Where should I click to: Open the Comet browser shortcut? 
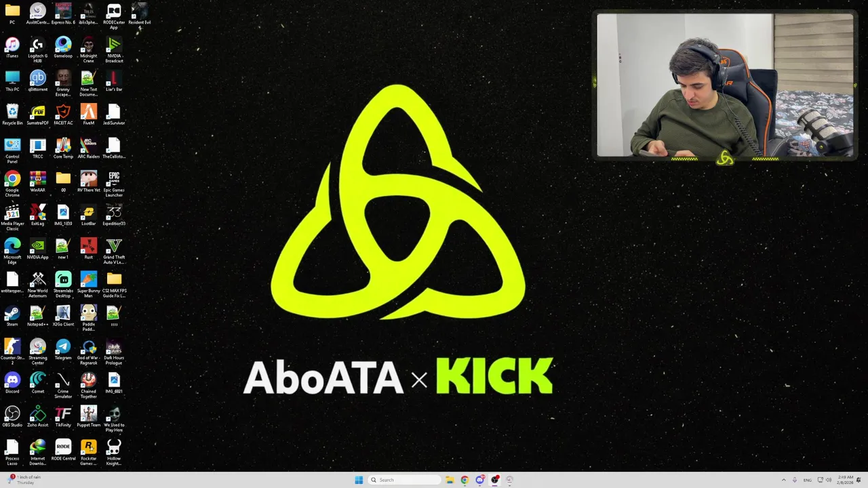coord(38,383)
